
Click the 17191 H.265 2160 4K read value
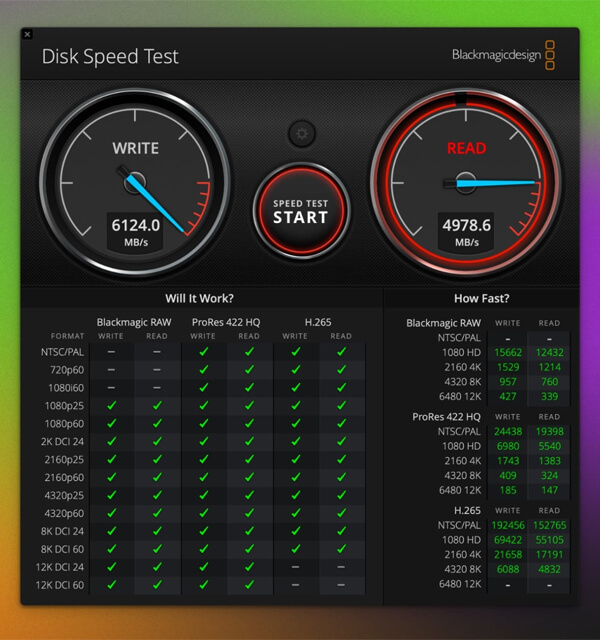549,555
